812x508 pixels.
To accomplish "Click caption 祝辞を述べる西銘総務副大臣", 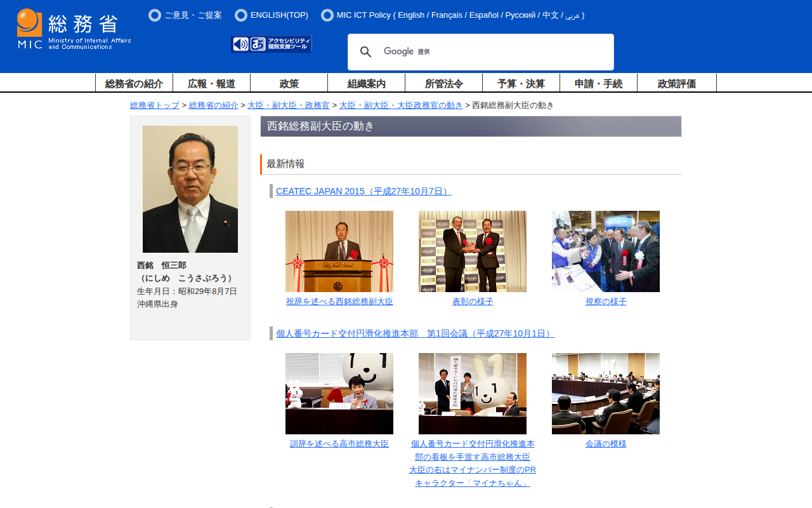I will pos(339,302).
